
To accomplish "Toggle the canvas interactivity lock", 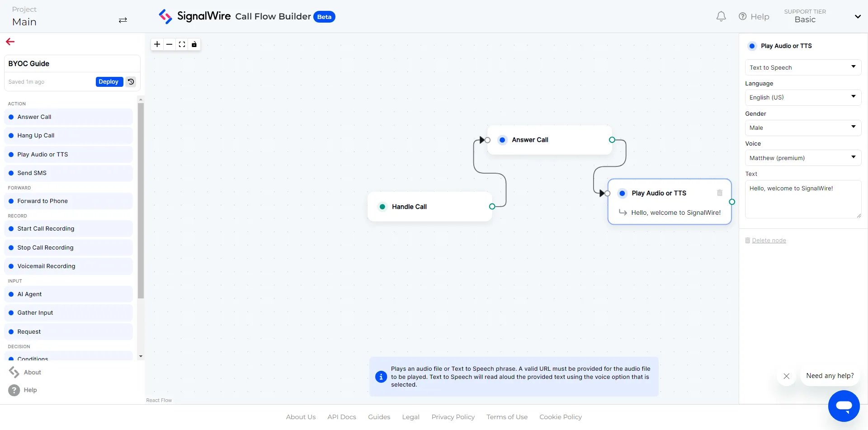I will [194, 44].
